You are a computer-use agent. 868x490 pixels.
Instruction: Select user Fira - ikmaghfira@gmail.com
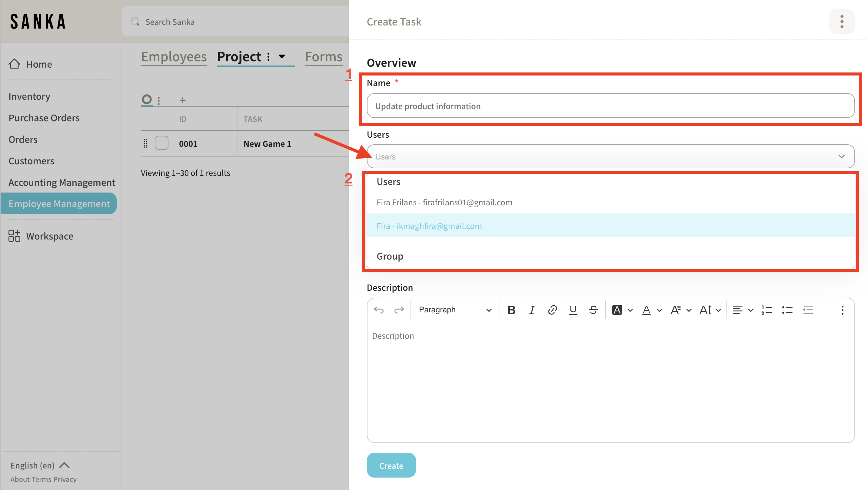pyautogui.click(x=429, y=226)
